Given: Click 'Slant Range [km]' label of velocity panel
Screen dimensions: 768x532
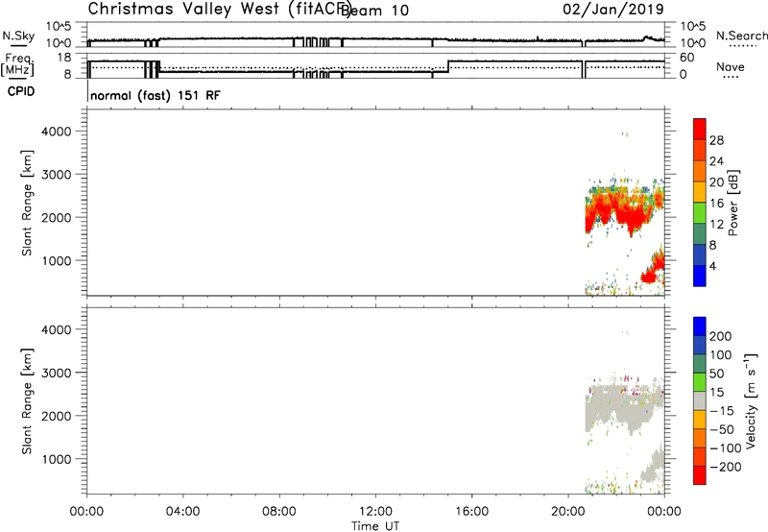Looking at the screenshot, I should click(27, 401).
